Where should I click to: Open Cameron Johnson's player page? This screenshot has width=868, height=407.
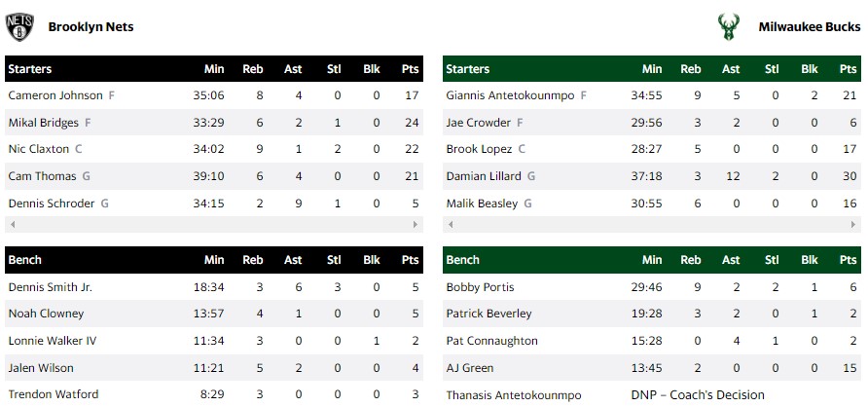[55, 95]
